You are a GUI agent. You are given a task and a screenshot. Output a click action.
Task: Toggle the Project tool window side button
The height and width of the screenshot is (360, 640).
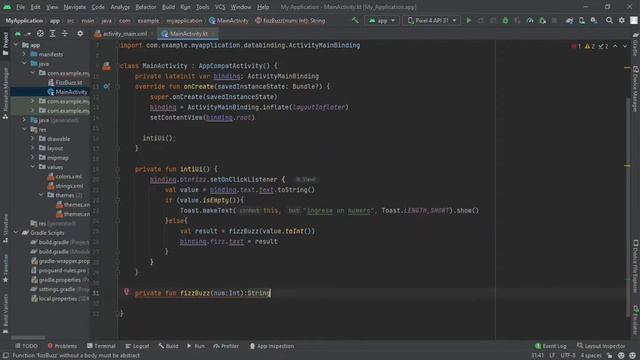(5, 43)
